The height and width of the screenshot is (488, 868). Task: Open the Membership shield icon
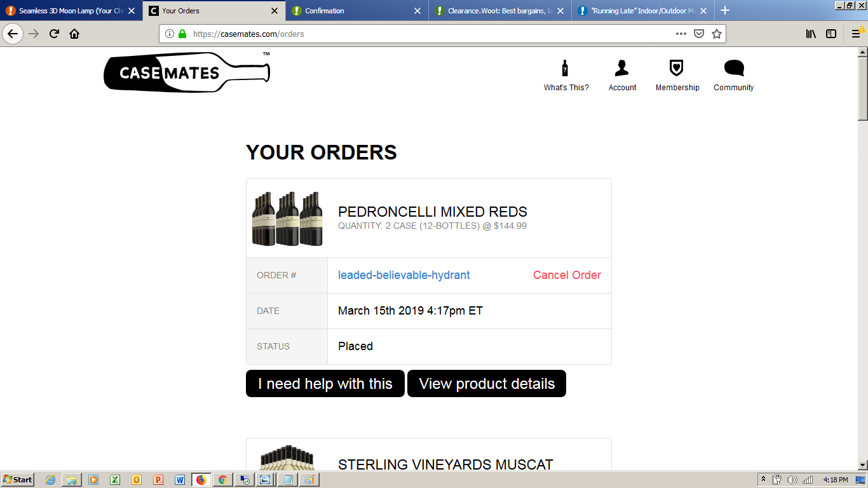(677, 68)
